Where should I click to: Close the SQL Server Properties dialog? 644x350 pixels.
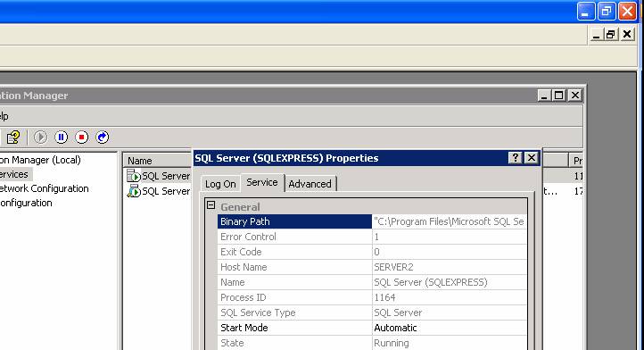[x=532, y=157]
